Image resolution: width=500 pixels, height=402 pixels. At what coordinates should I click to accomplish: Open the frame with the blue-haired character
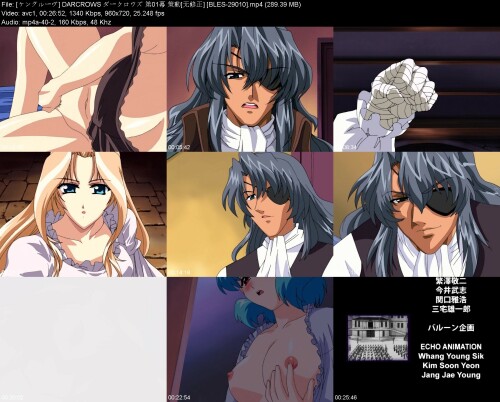[250, 339]
